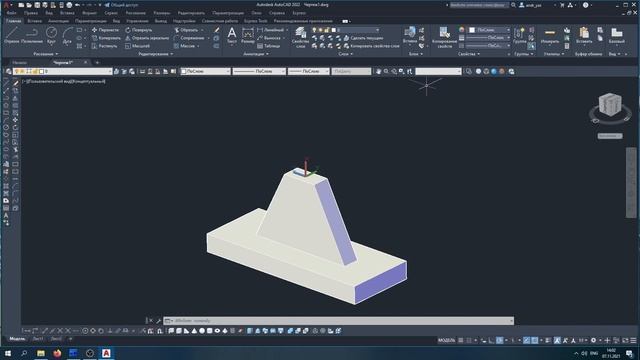
Task: Expand the Рисование panel
Action: (45, 54)
